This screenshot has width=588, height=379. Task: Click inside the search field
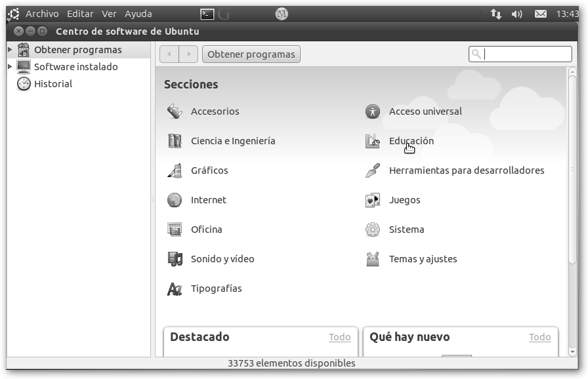coord(525,54)
